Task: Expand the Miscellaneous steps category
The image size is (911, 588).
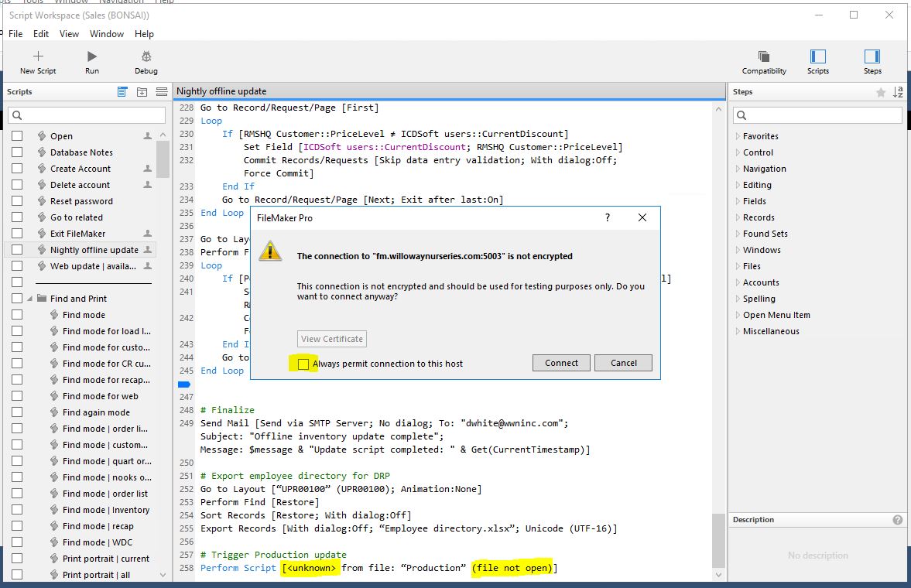Action: (x=738, y=331)
